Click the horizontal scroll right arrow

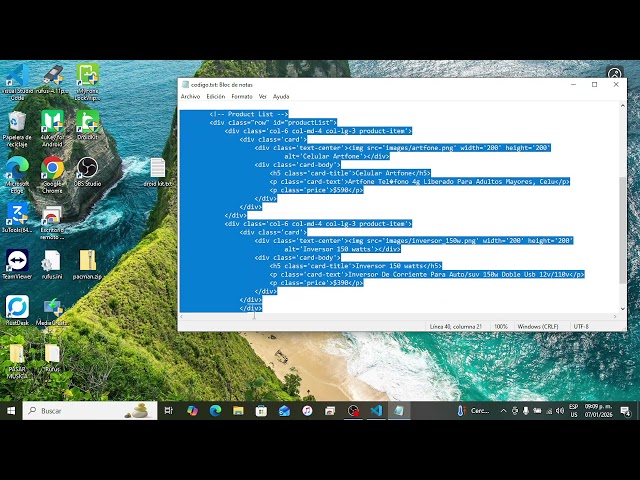(x=615, y=316)
